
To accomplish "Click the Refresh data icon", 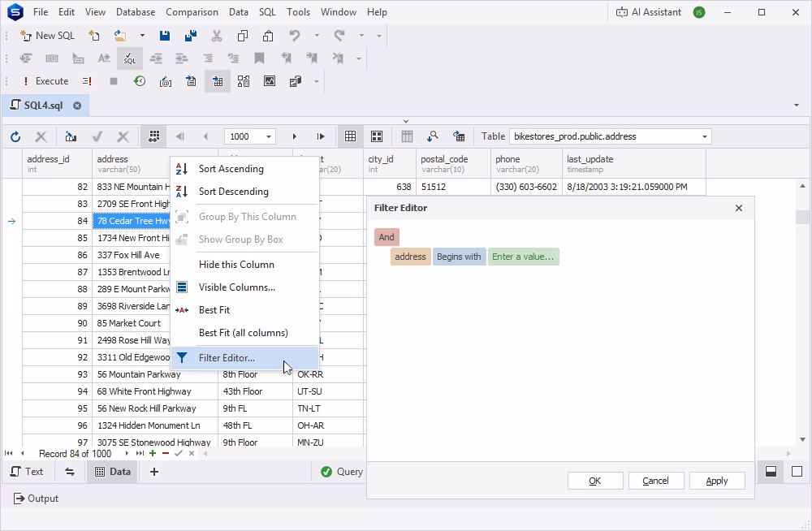I will tap(15, 136).
